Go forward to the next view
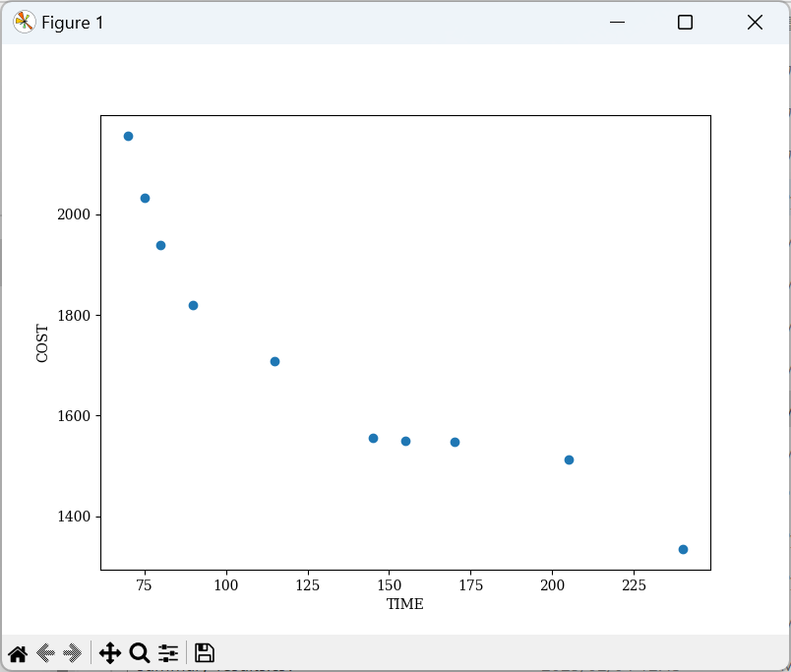 tap(72, 652)
